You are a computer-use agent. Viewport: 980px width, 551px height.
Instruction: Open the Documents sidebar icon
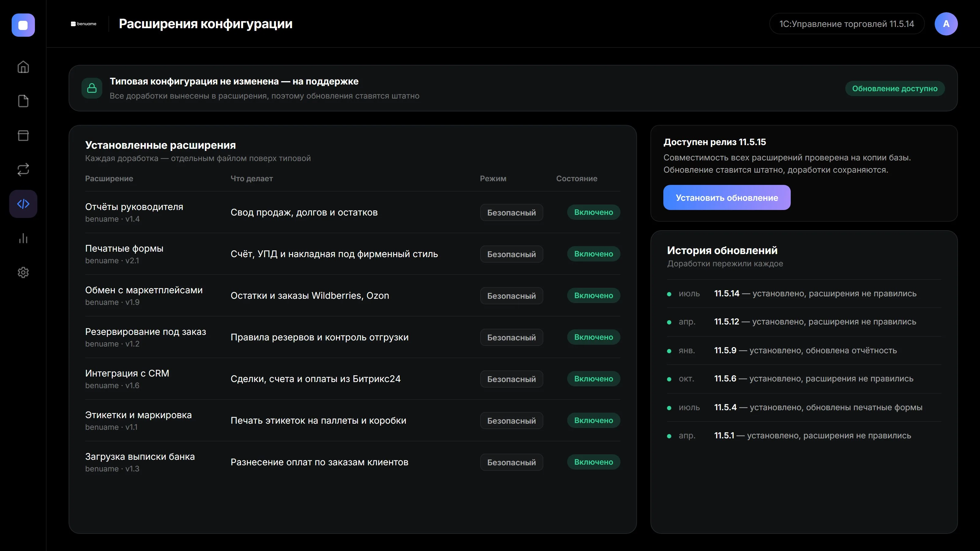[23, 101]
